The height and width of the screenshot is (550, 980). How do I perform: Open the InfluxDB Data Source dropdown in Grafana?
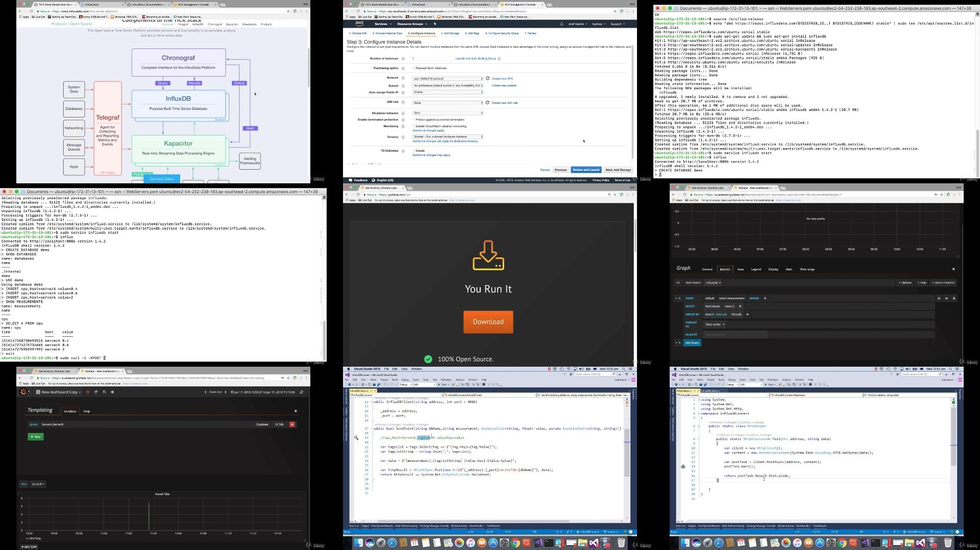[713, 282]
